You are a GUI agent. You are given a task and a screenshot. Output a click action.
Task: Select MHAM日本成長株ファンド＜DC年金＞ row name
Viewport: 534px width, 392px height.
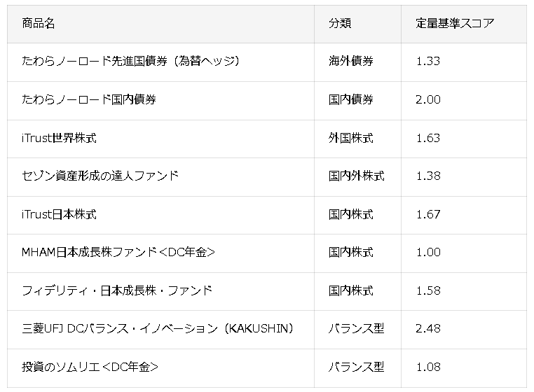point(118,252)
